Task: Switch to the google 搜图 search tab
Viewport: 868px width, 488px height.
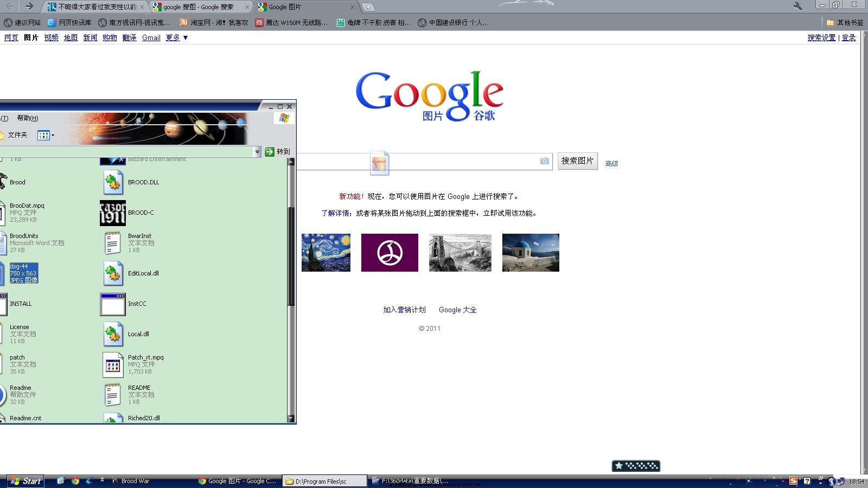Action: 201,7
